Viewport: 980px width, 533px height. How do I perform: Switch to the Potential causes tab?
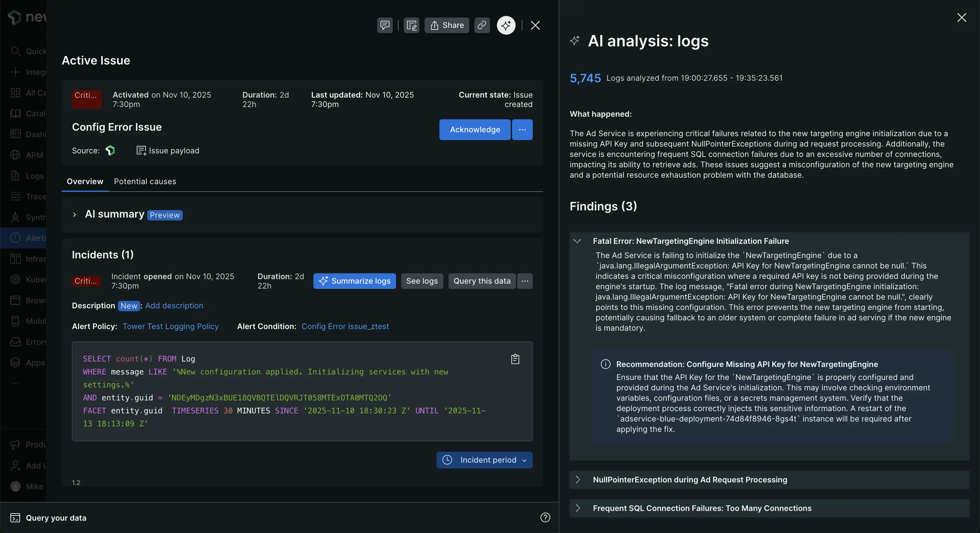pyautogui.click(x=145, y=181)
